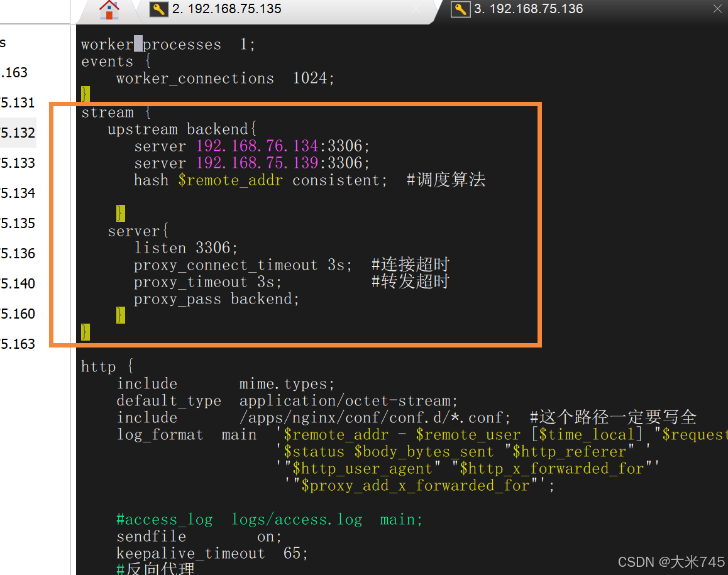Click the IP address 192.168.75.139 in upstream
Screen dimensions: 728x575
pos(256,163)
